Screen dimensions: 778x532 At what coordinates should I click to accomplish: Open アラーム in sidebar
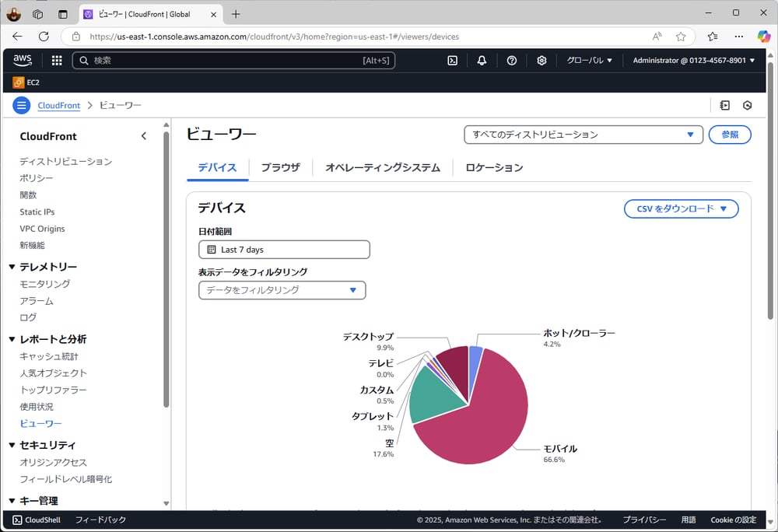(x=37, y=300)
